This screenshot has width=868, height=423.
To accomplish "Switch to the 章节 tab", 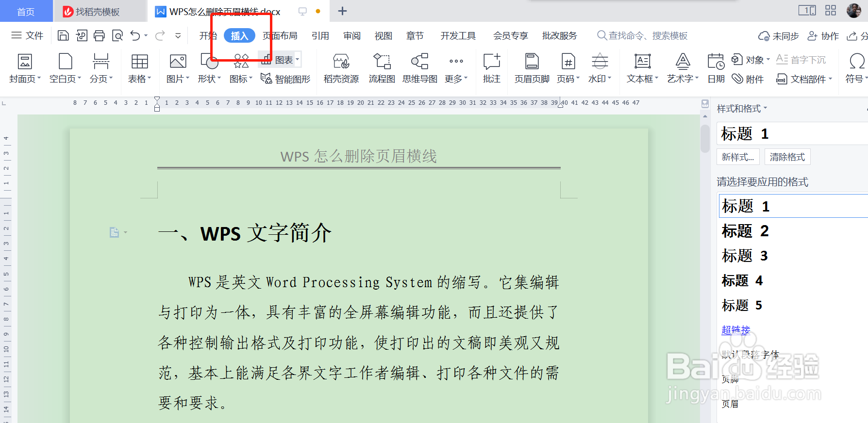I will click(x=415, y=35).
